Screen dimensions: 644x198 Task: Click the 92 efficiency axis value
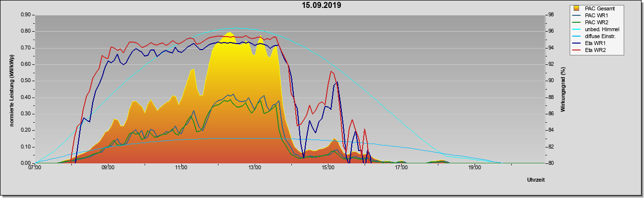click(x=551, y=64)
